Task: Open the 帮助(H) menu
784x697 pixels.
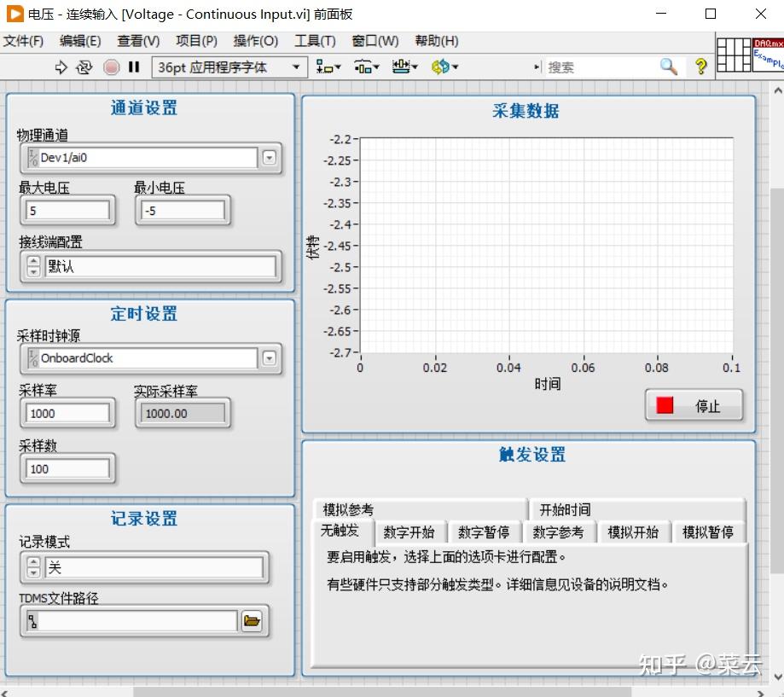Action: pos(437,41)
